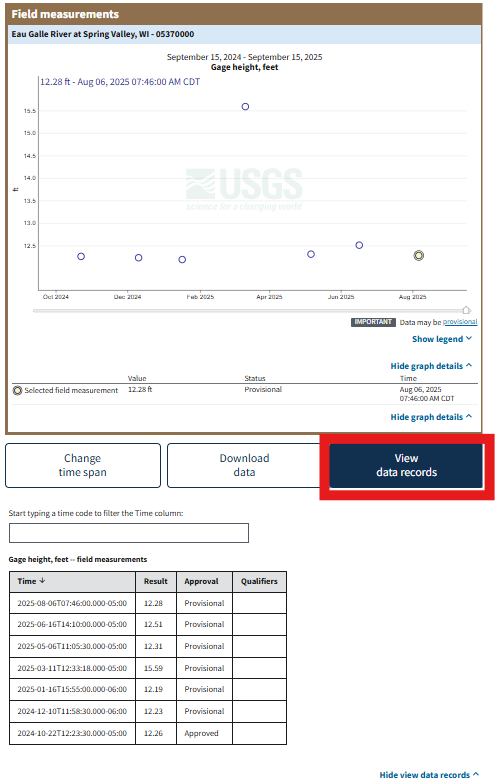The width and height of the screenshot is (495, 782).
Task: Select row 2025-01-16T15:55:00 time cell
Action: tap(72, 689)
